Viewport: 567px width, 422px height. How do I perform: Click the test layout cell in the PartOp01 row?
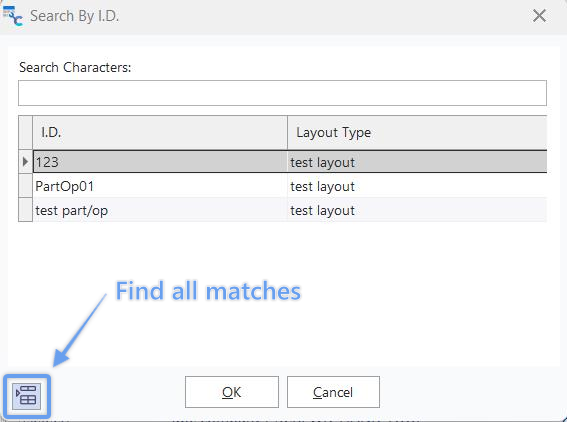[x=417, y=186]
